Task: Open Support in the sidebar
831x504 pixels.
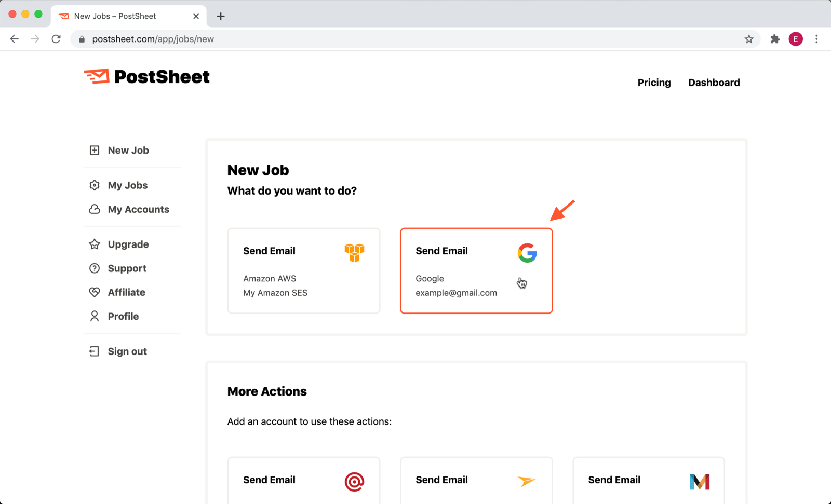Action: click(x=127, y=268)
